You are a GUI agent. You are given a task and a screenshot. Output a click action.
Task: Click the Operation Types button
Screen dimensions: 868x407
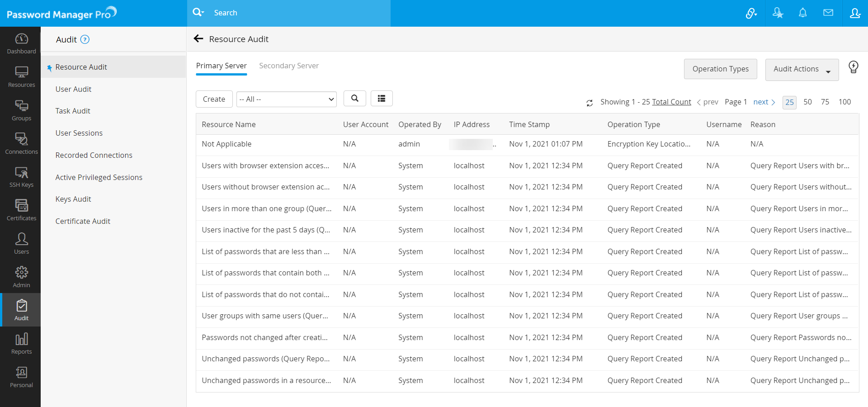tap(720, 69)
